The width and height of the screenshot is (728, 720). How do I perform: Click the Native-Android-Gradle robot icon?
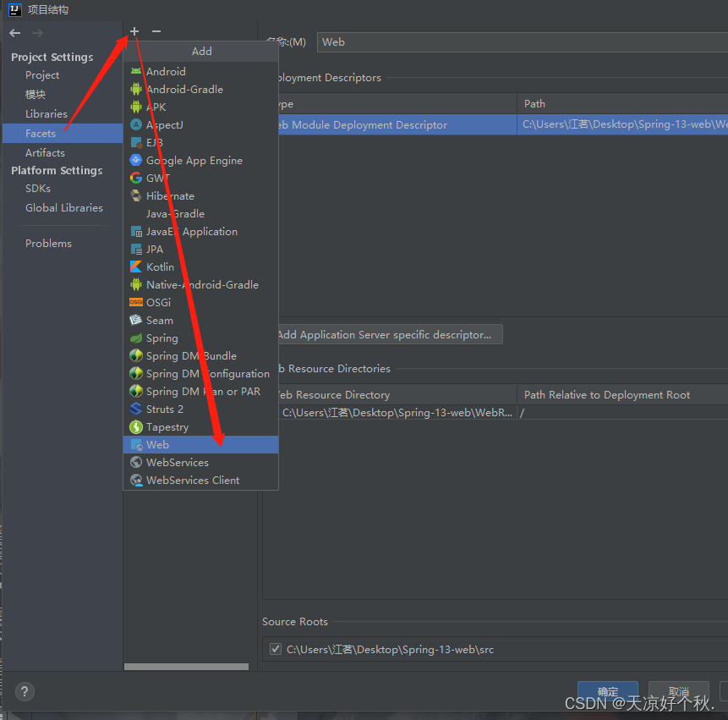(x=136, y=284)
